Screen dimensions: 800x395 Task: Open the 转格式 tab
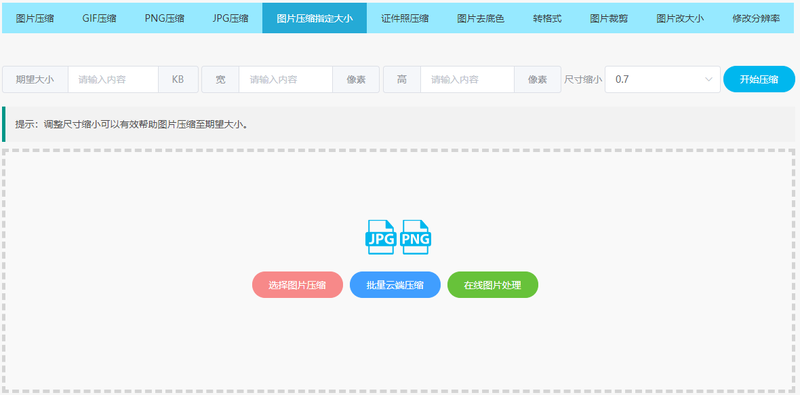click(547, 19)
